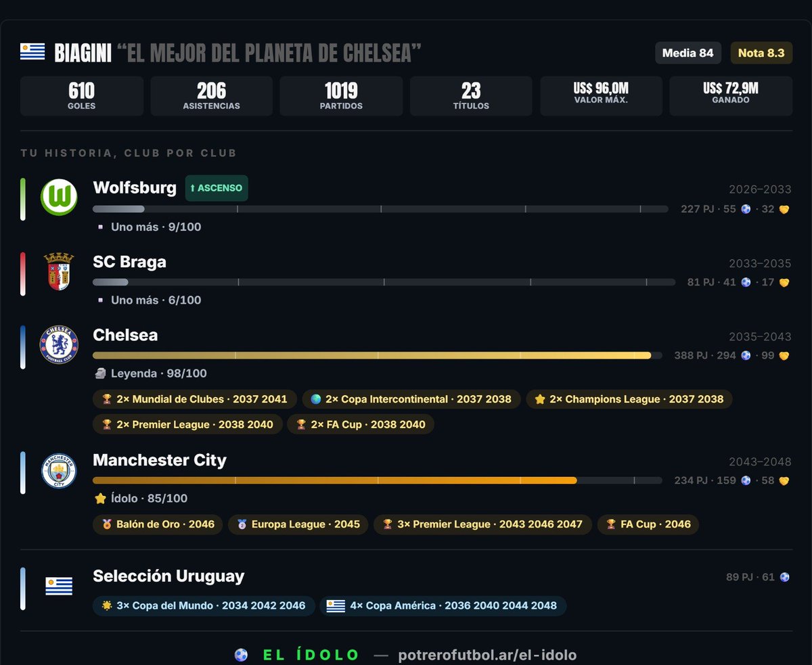
Task: Click the FA Cup 2046 badge
Action: tap(648, 524)
